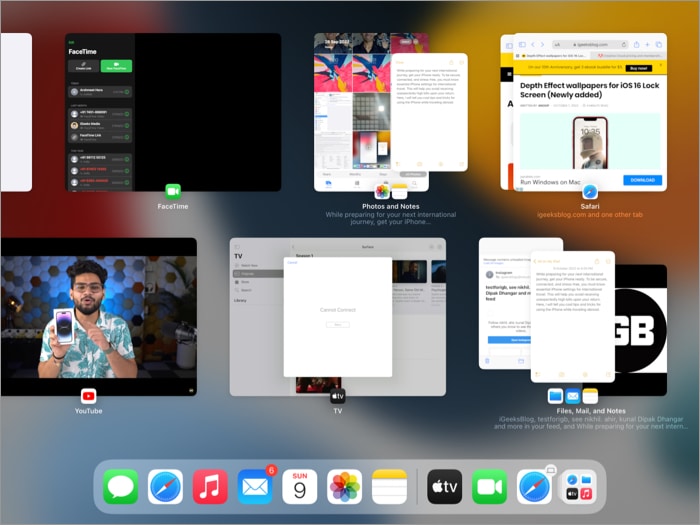Click the retry button under Cannot Connect
This screenshot has height=525, width=700.
pyautogui.click(x=338, y=325)
